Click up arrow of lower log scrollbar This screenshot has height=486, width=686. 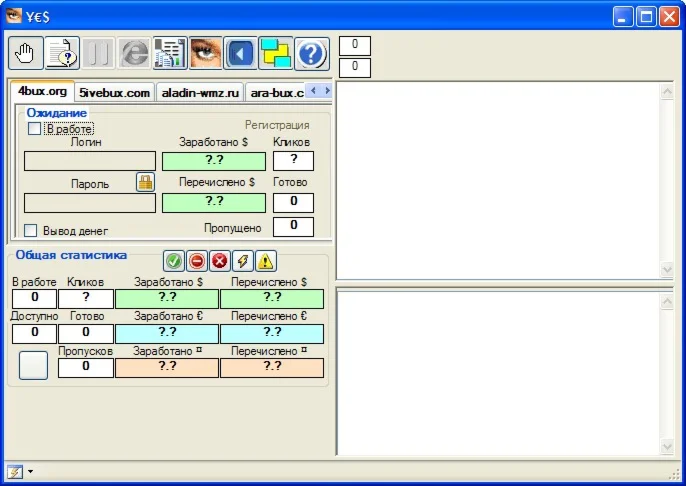(x=667, y=301)
